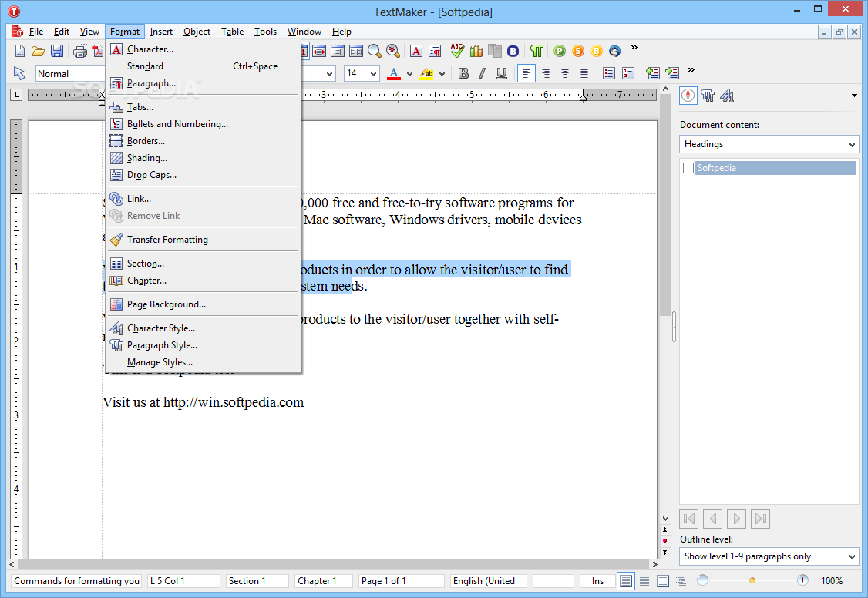Click the selection arrow pointer tool
The image size is (868, 598).
coord(19,73)
